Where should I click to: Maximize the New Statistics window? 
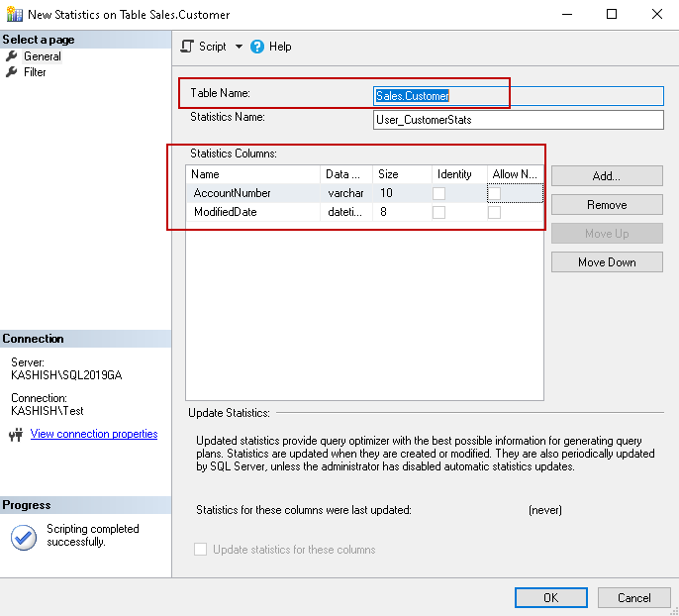612,14
